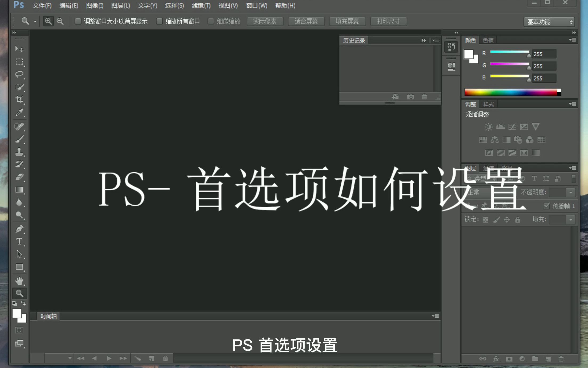
Task: Add a Levels adjustment
Action: [x=500, y=126]
